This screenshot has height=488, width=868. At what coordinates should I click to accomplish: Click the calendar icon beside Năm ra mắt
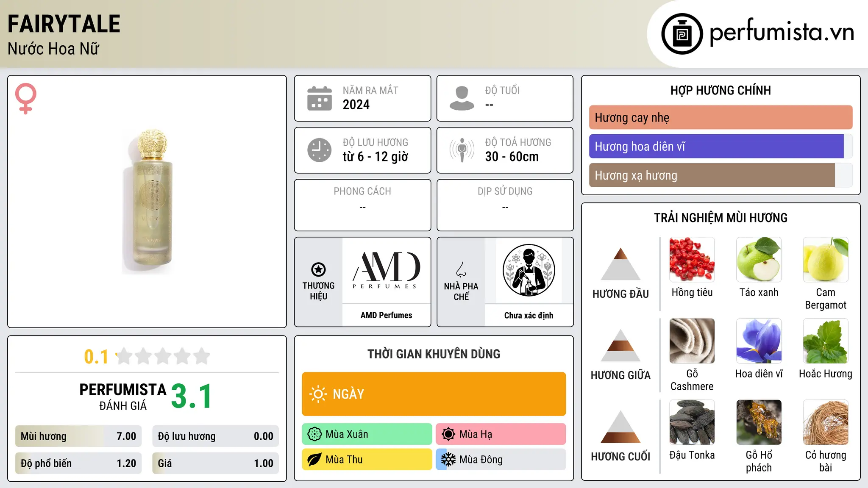pyautogui.click(x=319, y=98)
